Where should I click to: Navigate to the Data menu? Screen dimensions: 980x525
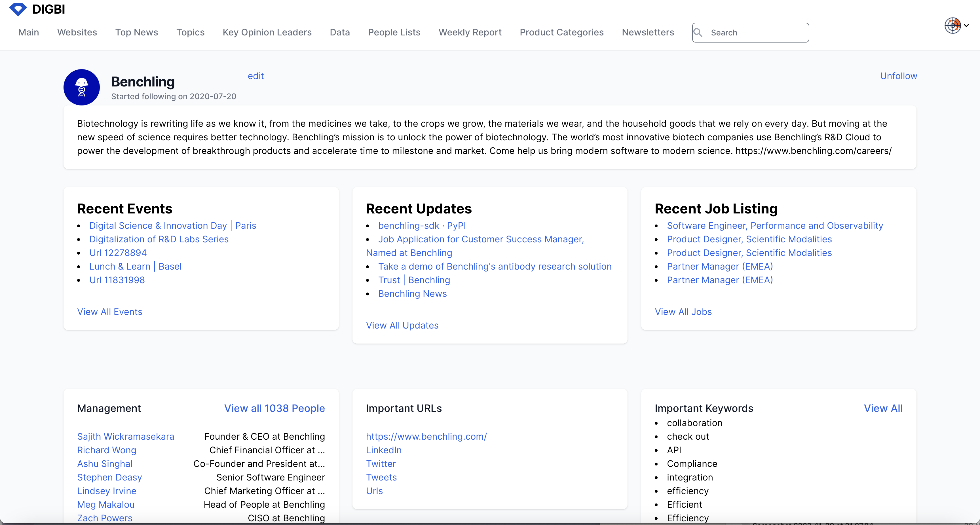click(x=340, y=32)
